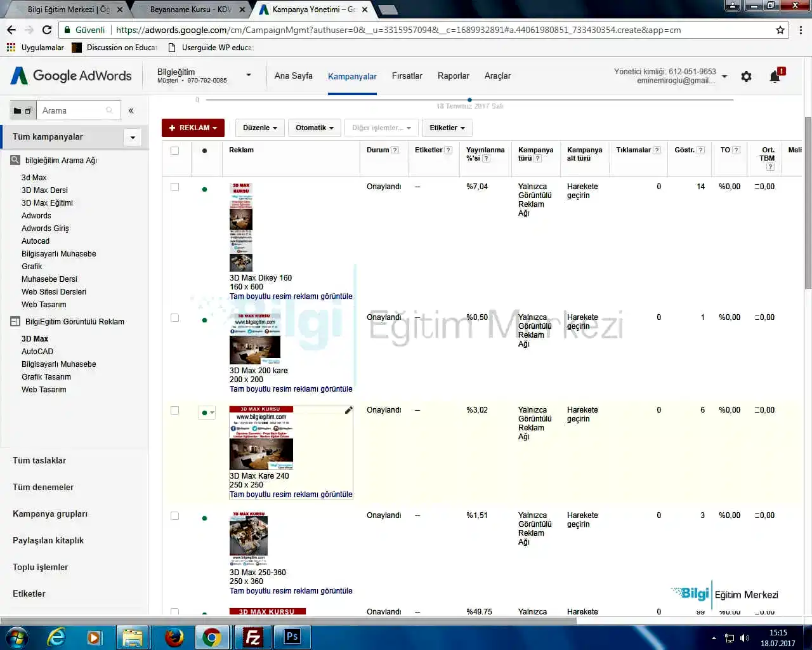812x650 pixels.
Task: Open the Etiketler dropdown menu
Action: pyautogui.click(x=447, y=128)
